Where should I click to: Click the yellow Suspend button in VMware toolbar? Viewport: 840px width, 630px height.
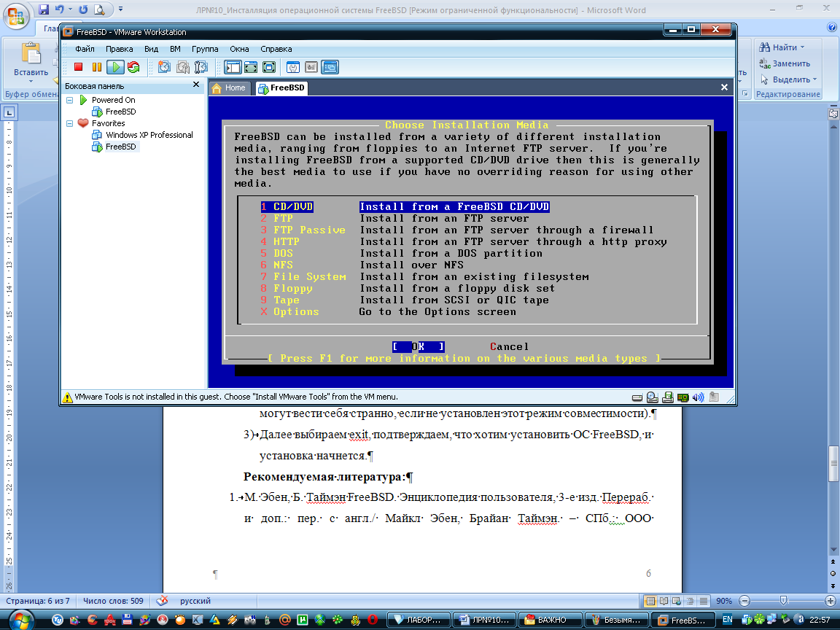pyautogui.click(x=97, y=67)
